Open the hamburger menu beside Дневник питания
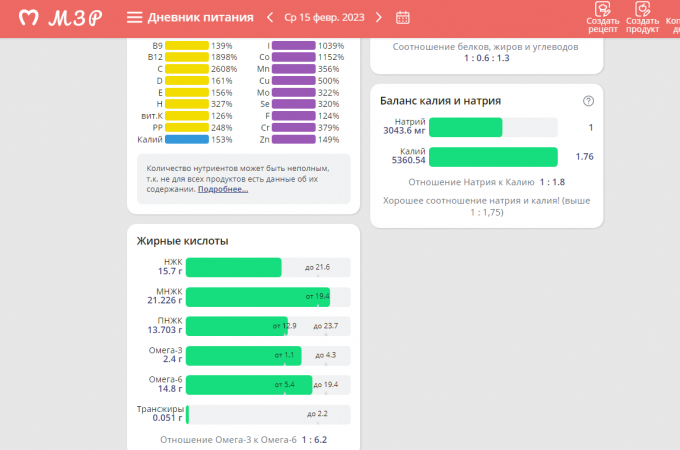 click(x=134, y=18)
